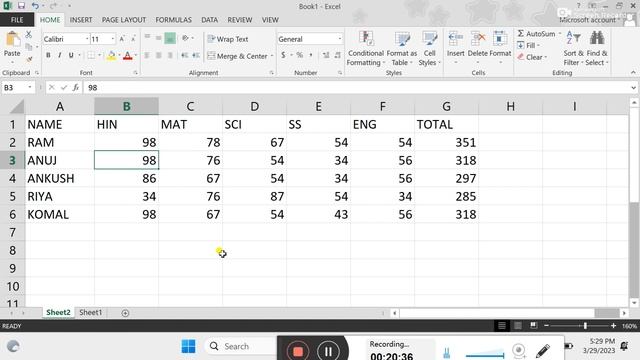Click the taskbar Search box
Image resolution: width=640 pixels, height=360 pixels.
pyautogui.click(x=240, y=346)
